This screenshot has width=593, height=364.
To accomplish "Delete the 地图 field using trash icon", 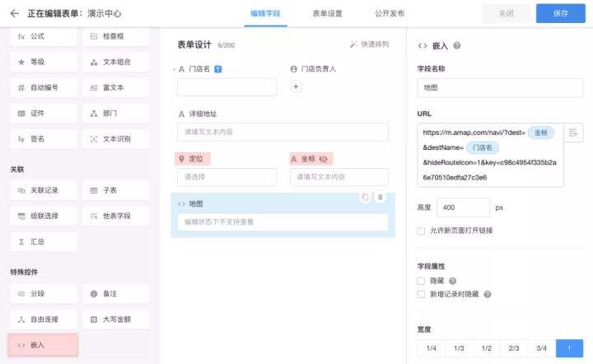I will 380,197.
